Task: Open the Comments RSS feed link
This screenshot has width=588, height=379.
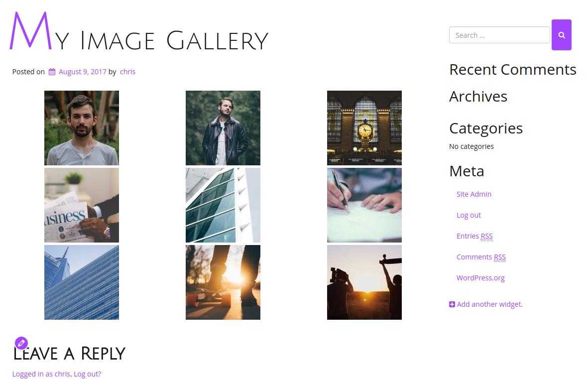Action: point(481,257)
